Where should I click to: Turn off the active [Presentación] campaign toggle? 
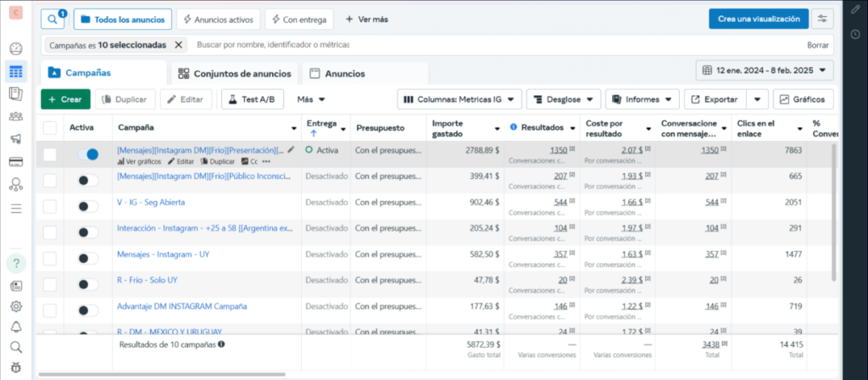tap(88, 154)
